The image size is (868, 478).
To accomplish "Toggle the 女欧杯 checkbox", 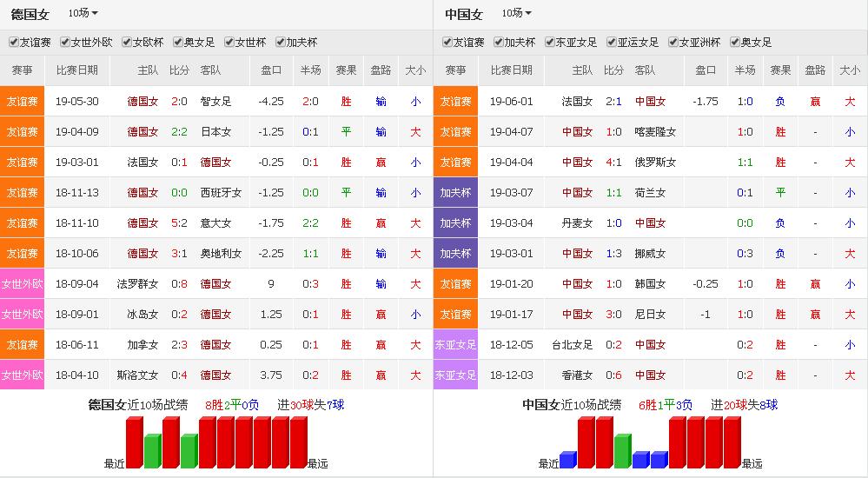I will [x=127, y=43].
